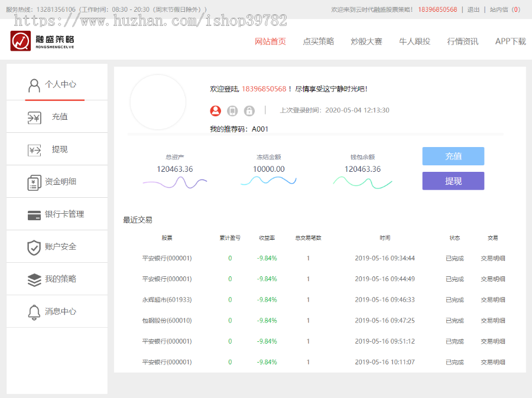Screen dimensions: 532x398
Task: Click the 充值 sidebar icon
Action: point(34,118)
